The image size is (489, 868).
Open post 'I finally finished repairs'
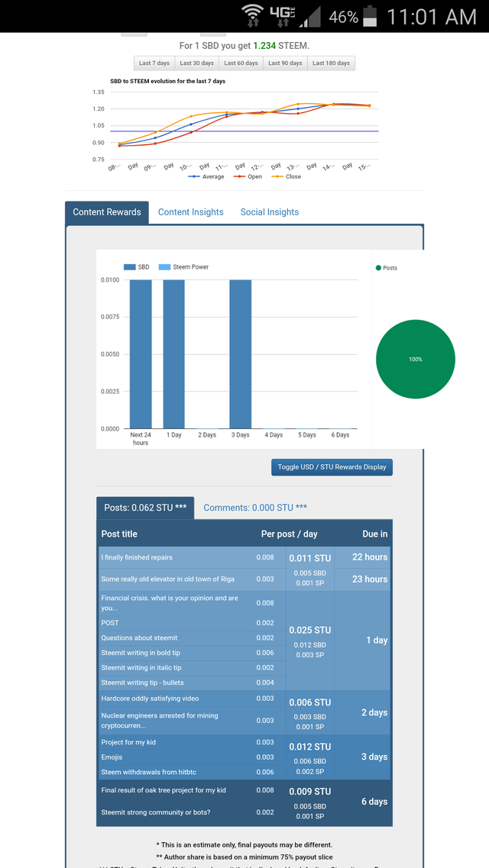140,557
